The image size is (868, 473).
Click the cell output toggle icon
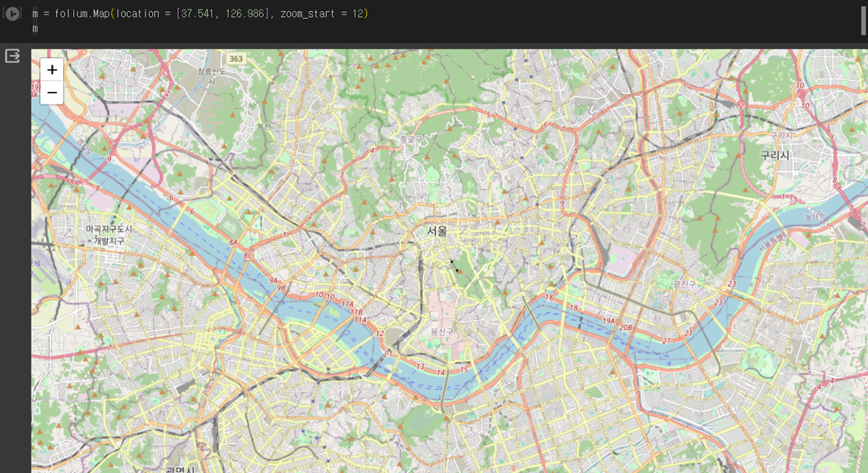point(12,56)
